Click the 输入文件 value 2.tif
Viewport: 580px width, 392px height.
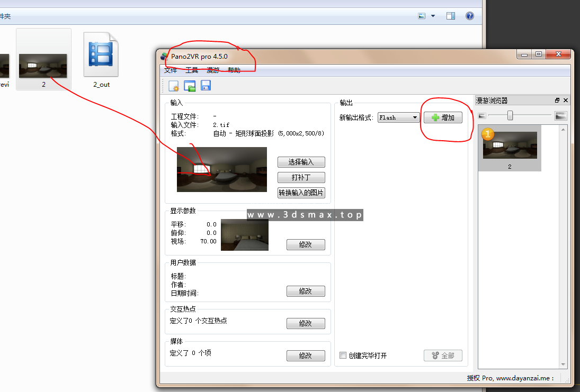coord(221,125)
